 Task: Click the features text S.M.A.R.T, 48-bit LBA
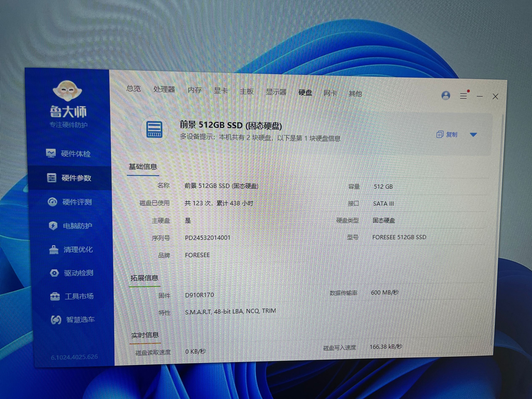coord(214,312)
